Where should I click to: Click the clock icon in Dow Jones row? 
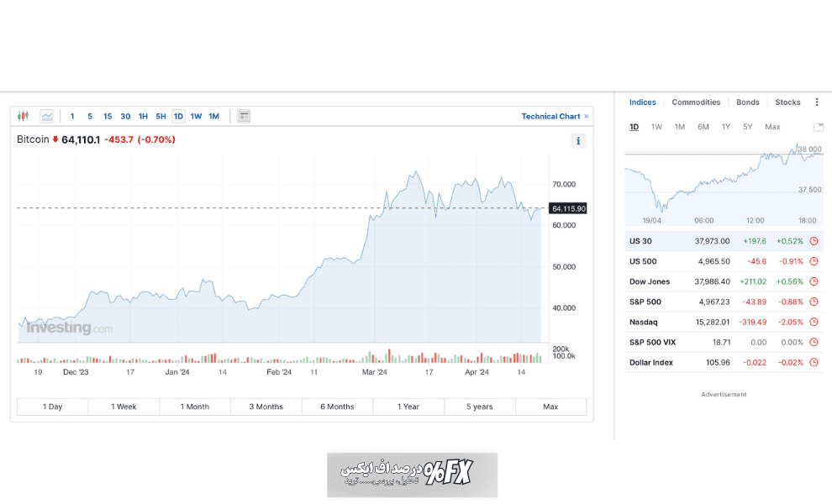814,281
